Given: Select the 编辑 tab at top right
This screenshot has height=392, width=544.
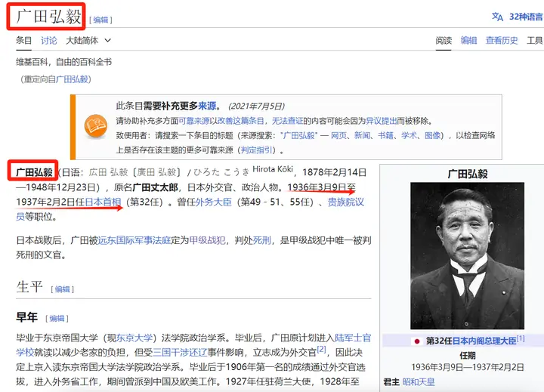Looking at the screenshot, I should pos(468,41).
